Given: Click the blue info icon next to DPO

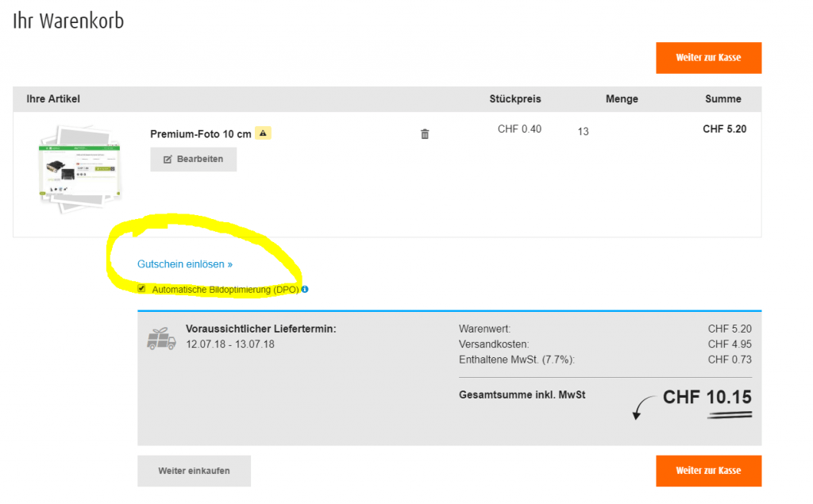Looking at the screenshot, I should pos(305,290).
